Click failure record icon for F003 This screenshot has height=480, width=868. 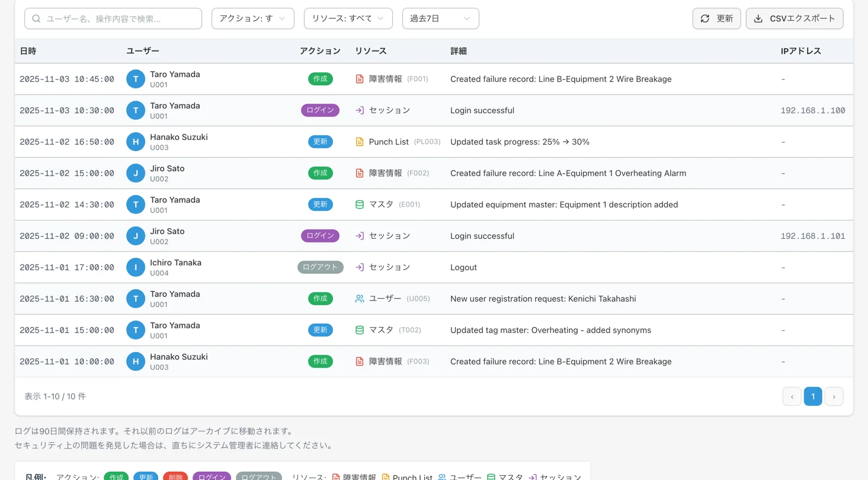[360, 361]
